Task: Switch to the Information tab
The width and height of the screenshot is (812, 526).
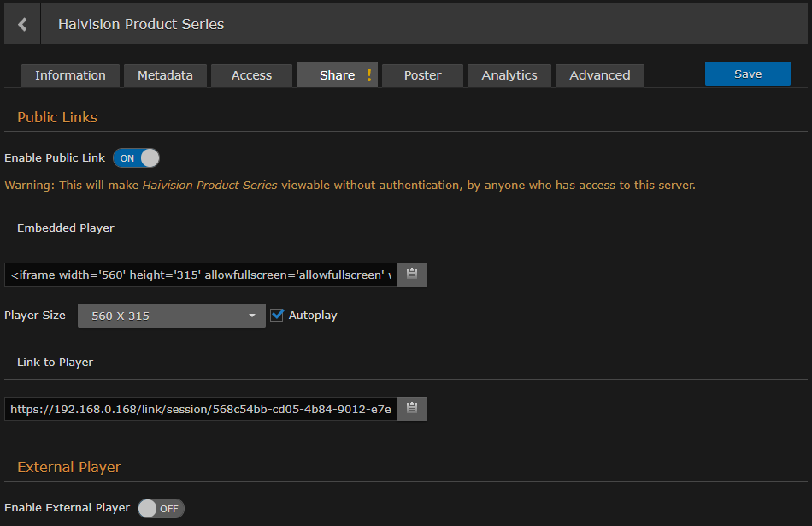Action: 70,75
